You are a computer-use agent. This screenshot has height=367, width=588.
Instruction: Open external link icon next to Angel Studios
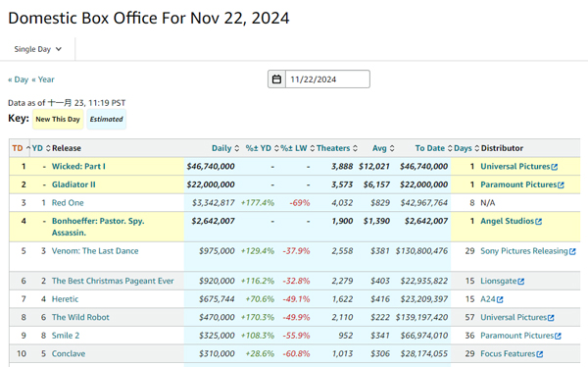(538, 222)
